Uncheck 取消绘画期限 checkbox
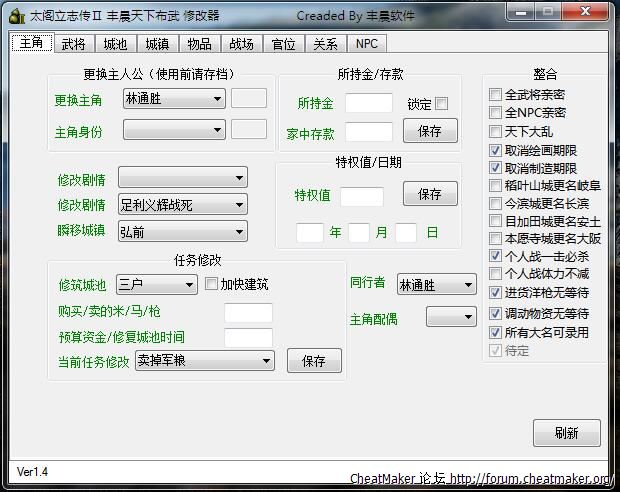 coord(496,151)
